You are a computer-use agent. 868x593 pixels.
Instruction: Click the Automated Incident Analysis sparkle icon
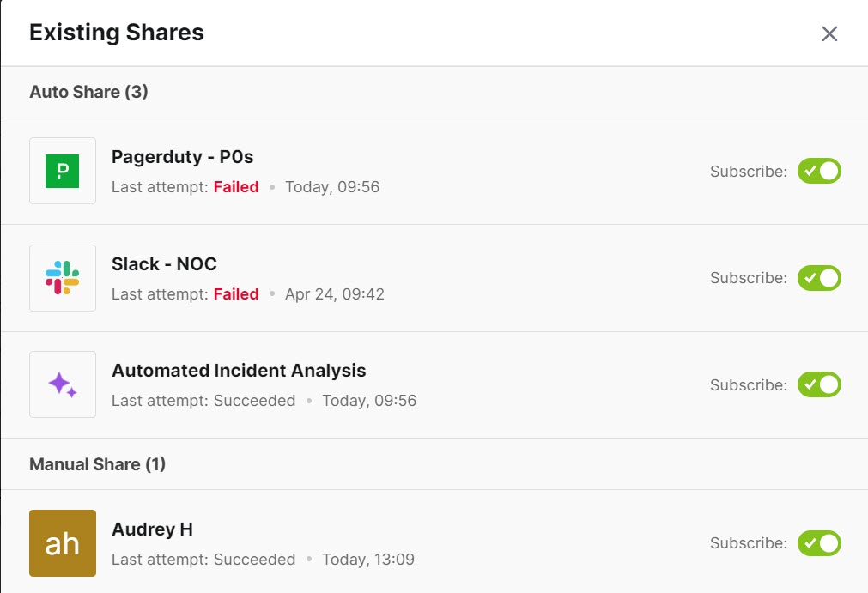(62, 384)
